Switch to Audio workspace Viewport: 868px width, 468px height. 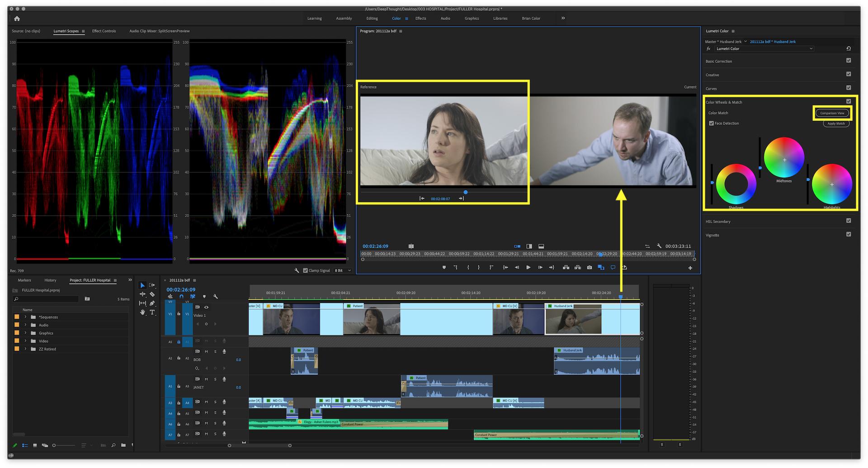(445, 19)
